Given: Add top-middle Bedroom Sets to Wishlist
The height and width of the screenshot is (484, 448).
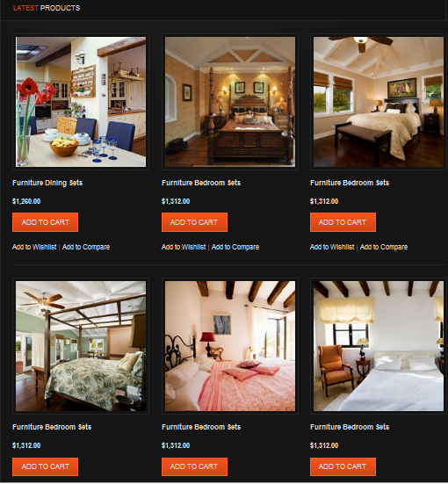Looking at the screenshot, I should 184,247.
